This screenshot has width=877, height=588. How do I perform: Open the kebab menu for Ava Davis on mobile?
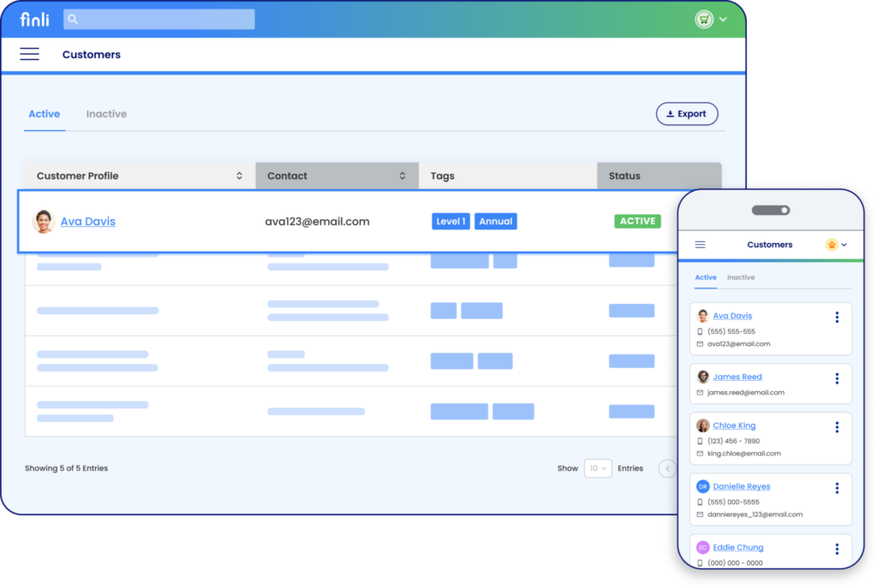pyautogui.click(x=837, y=317)
